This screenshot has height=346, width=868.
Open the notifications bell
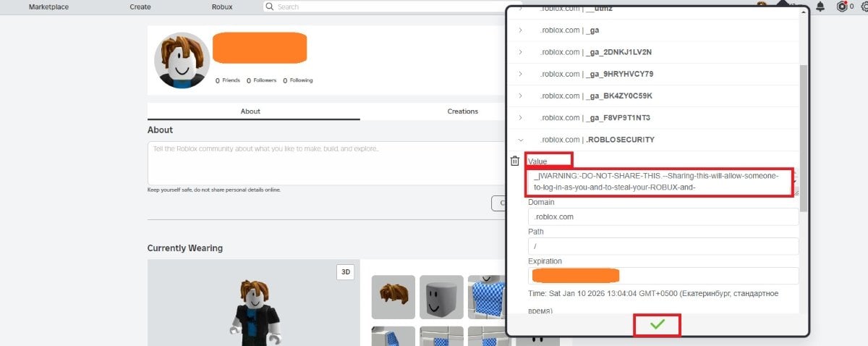click(x=820, y=7)
